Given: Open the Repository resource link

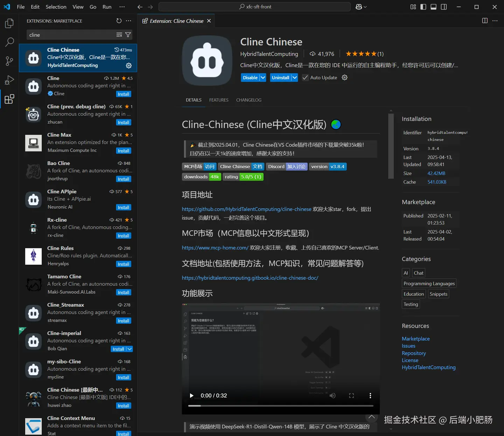Looking at the screenshot, I should pos(414,353).
